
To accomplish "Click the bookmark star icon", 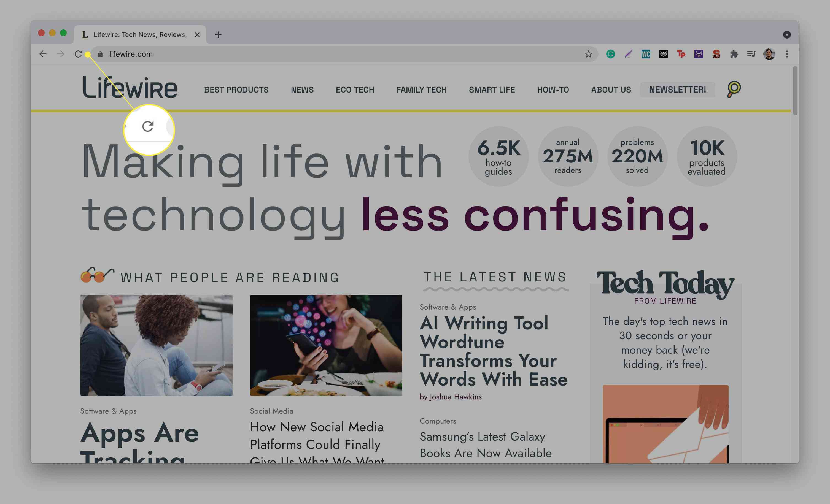I will tap(588, 54).
